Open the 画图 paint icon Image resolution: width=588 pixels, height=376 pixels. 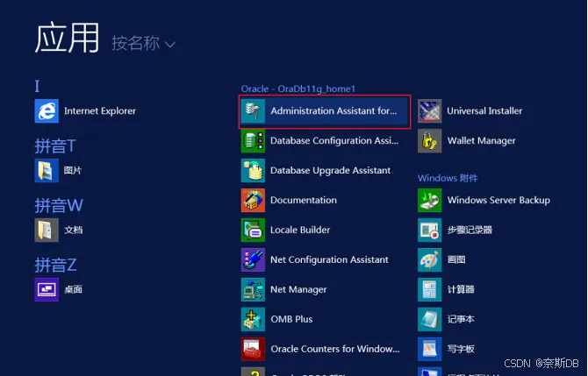pyautogui.click(x=430, y=259)
